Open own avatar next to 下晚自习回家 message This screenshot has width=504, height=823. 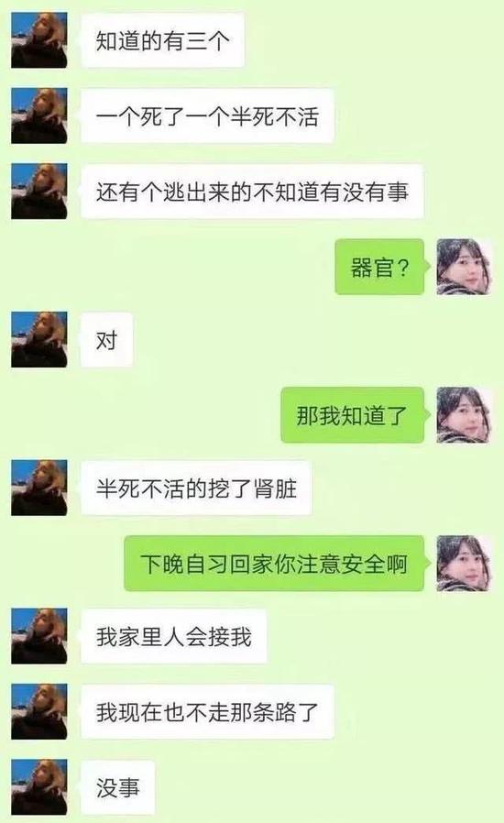(x=464, y=564)
